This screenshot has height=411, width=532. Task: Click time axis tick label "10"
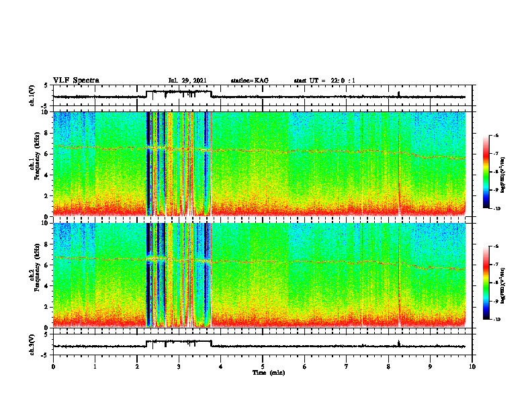[x=472, y=367]
